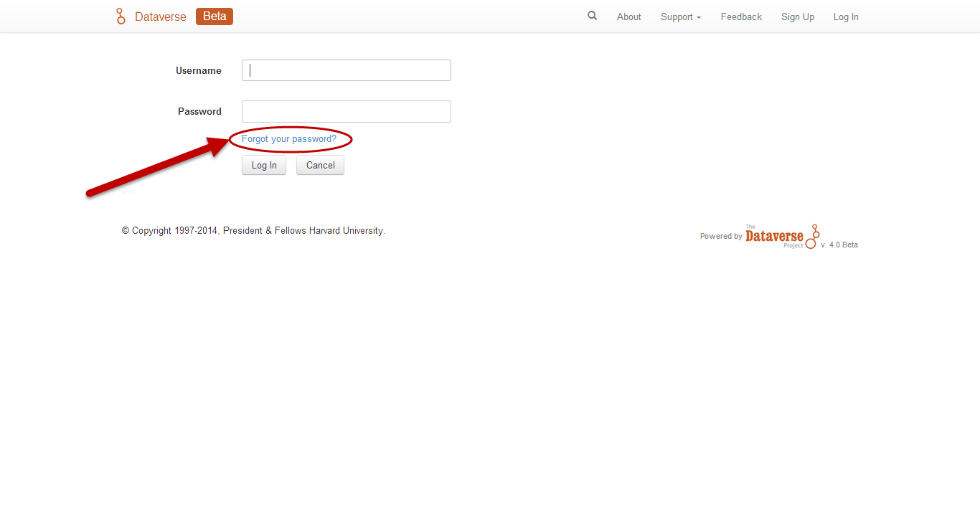Go to Sign Up page
The width and height of the screenshot is (980, 507).
pos(798,16)
